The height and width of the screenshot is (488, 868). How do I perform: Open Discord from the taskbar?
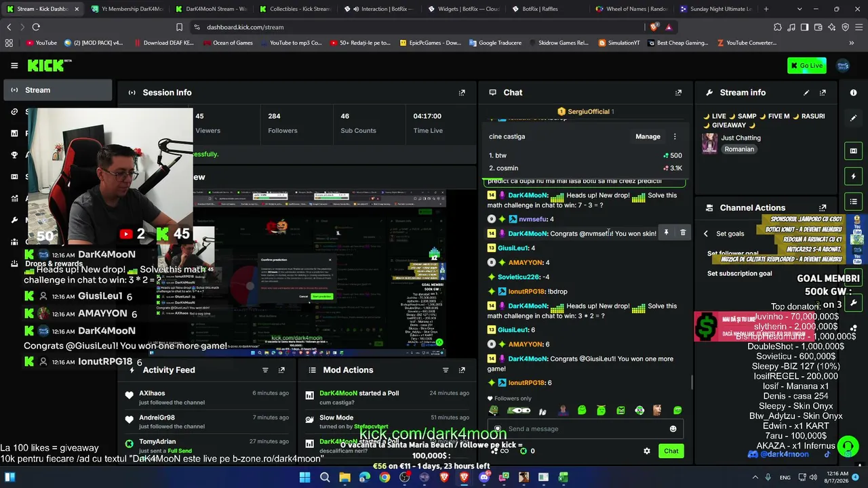[484, 477]
